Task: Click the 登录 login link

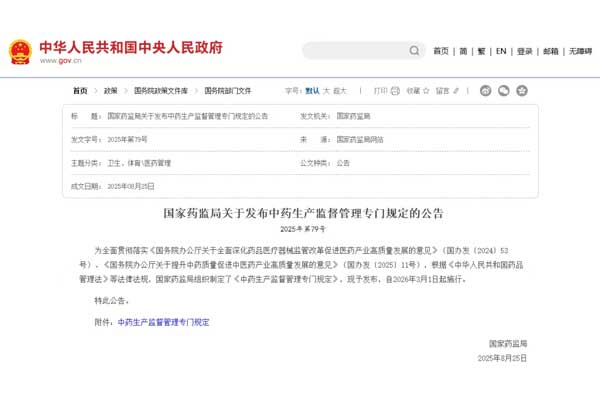Action: [x=525, y=51]
